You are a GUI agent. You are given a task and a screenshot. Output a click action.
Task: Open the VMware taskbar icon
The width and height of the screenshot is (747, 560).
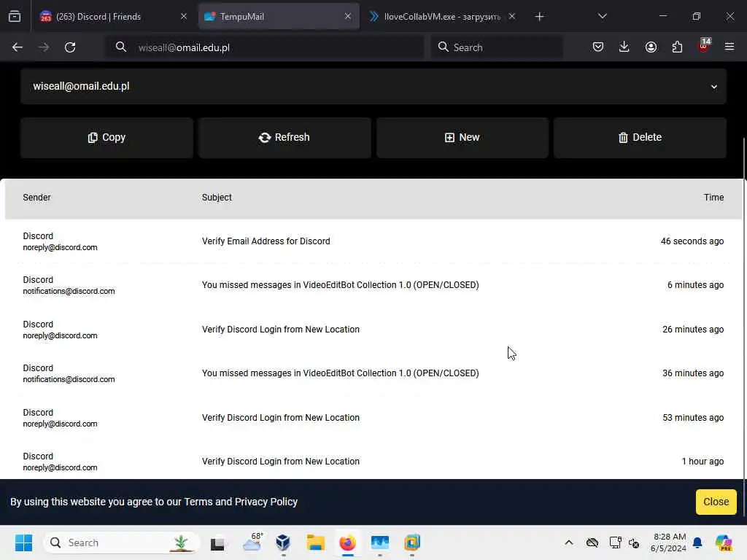tap(412, 542)
